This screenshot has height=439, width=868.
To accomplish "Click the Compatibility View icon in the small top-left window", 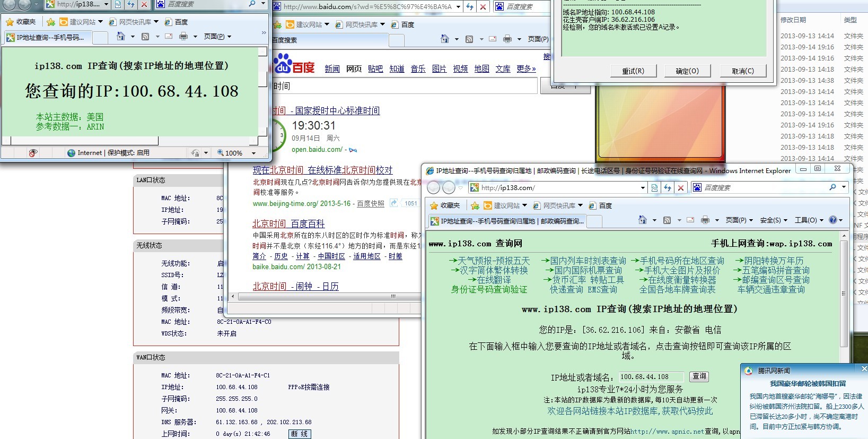I will tap(118, 4).
